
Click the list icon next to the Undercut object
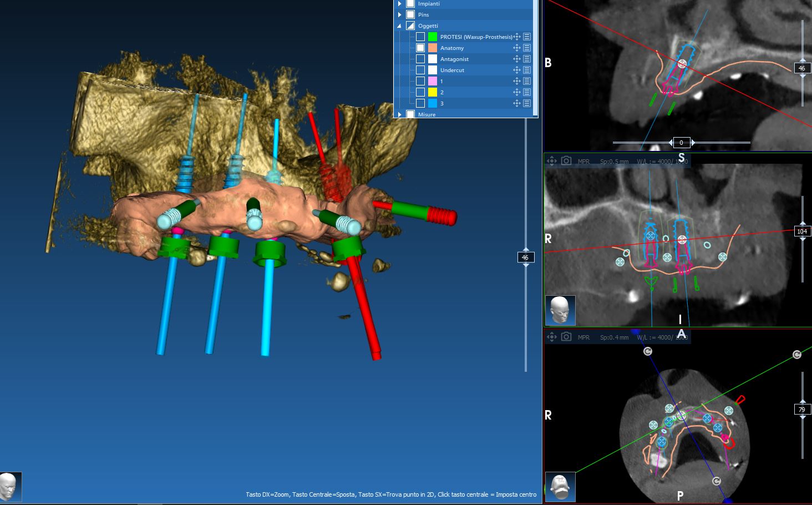tap(526, 69)
